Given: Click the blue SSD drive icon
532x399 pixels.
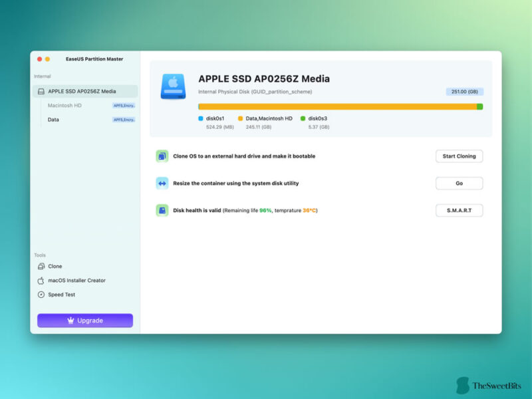Looking at the screenshot, I should pos(172,85).
